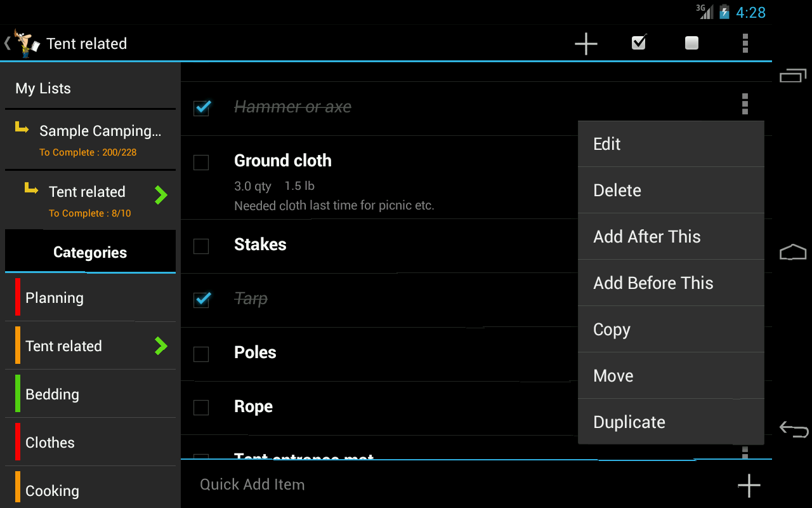812x508 pixels.
Task: Check the Poles checkbox
Action: [200, 354]
